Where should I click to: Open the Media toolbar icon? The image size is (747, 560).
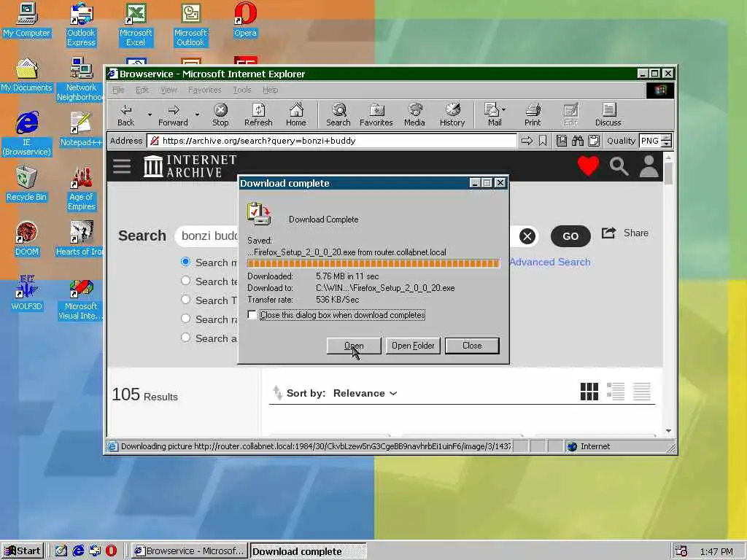[414, 114]
